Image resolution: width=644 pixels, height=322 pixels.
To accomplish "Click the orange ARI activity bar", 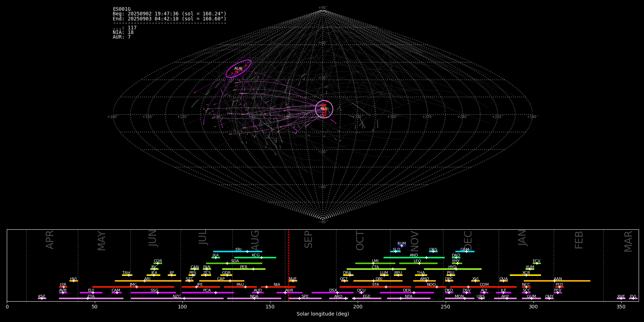I will click(x=148, y=281).
